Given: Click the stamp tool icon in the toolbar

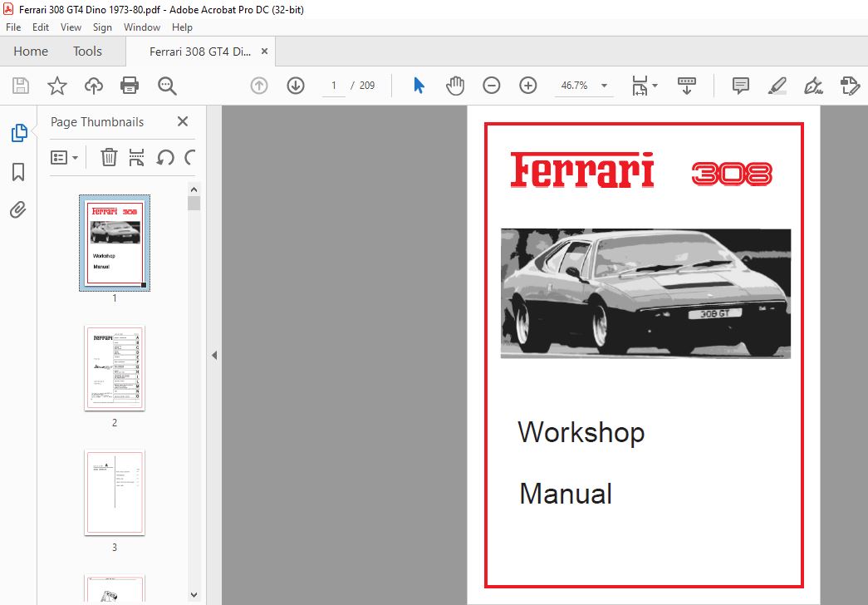Looking at the screenshot, I should (850, 86).
